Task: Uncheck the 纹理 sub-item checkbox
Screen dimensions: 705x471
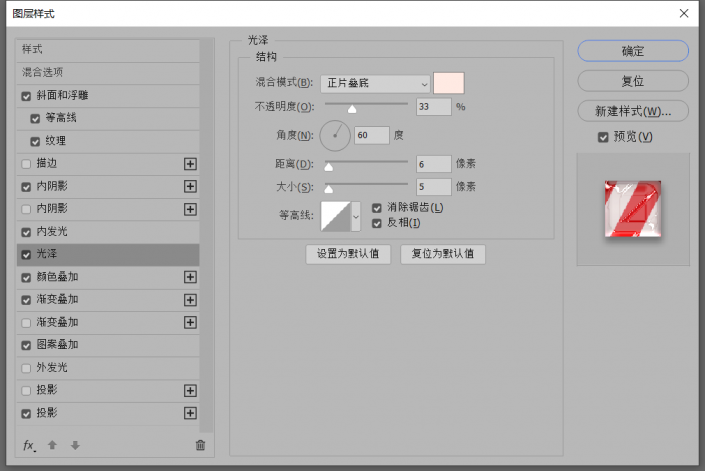Action: click(35, 142)
